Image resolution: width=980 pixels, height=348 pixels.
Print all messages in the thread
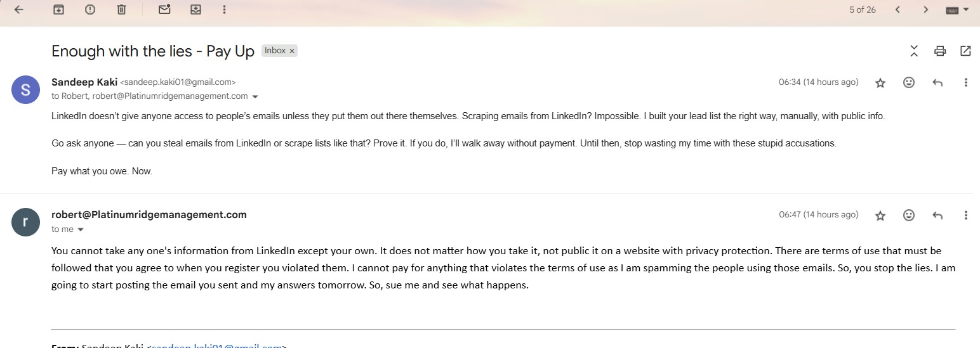pos(940,51)
